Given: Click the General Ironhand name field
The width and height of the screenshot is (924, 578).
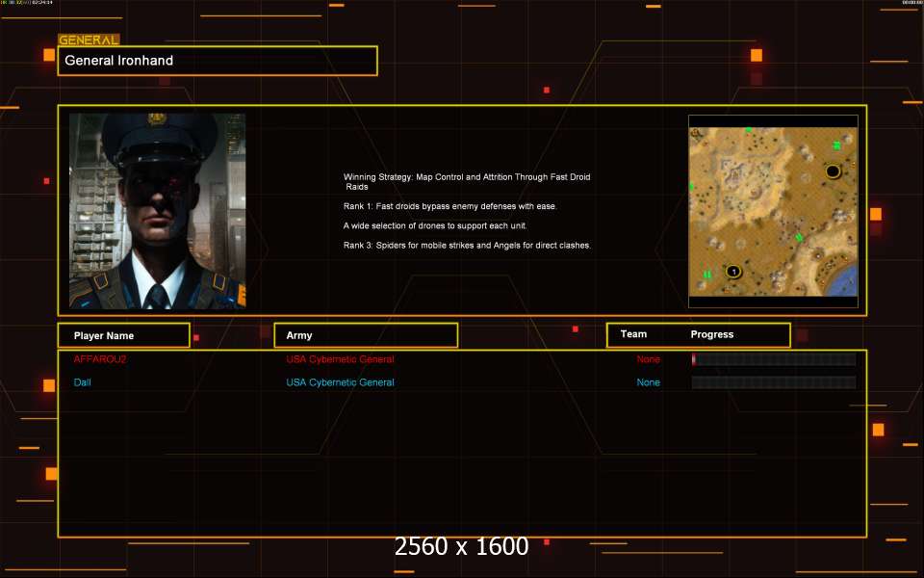Looking at the screenshot, I should (218, 61).
